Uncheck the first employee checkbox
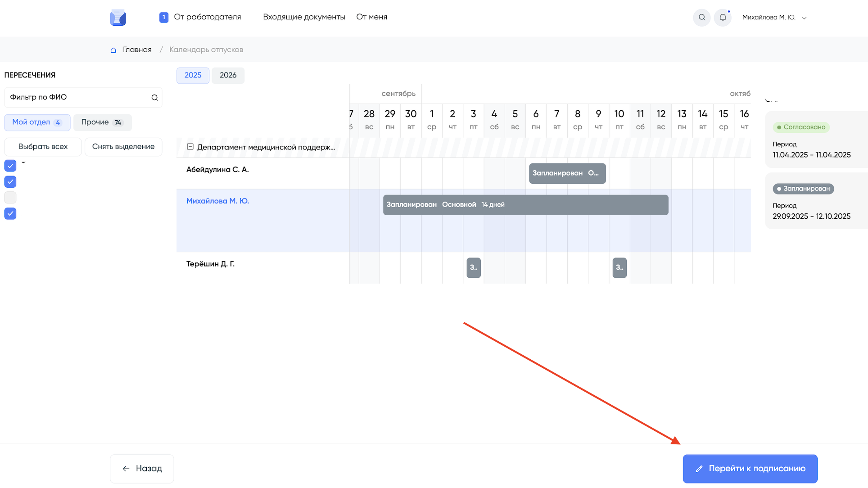868x488 pixels. click(10, 166)
